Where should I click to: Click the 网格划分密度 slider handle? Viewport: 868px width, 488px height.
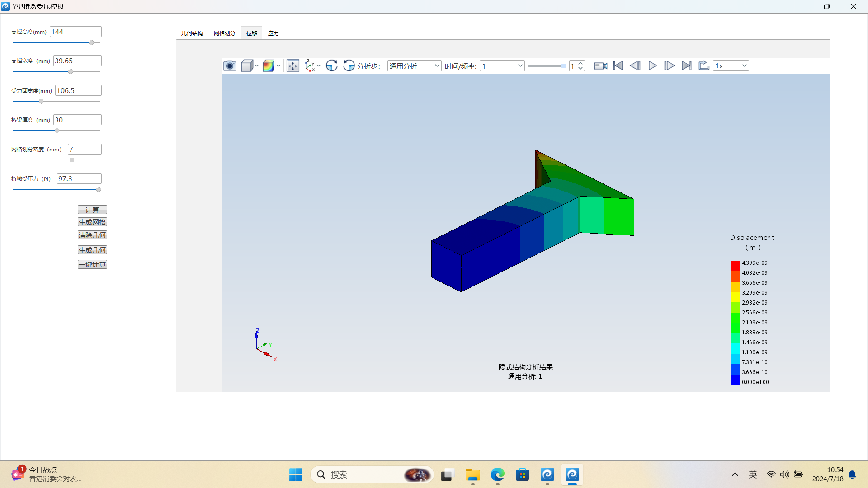72,160
